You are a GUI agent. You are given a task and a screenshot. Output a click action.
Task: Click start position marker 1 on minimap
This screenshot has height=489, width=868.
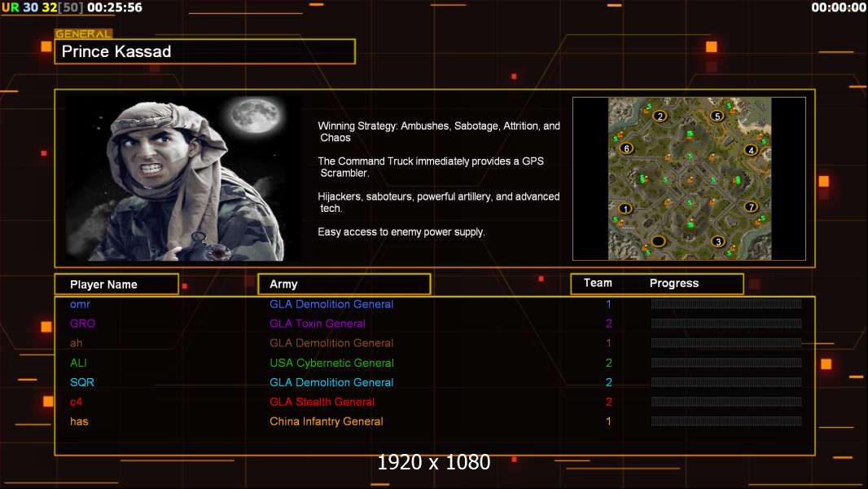point(625,209)
